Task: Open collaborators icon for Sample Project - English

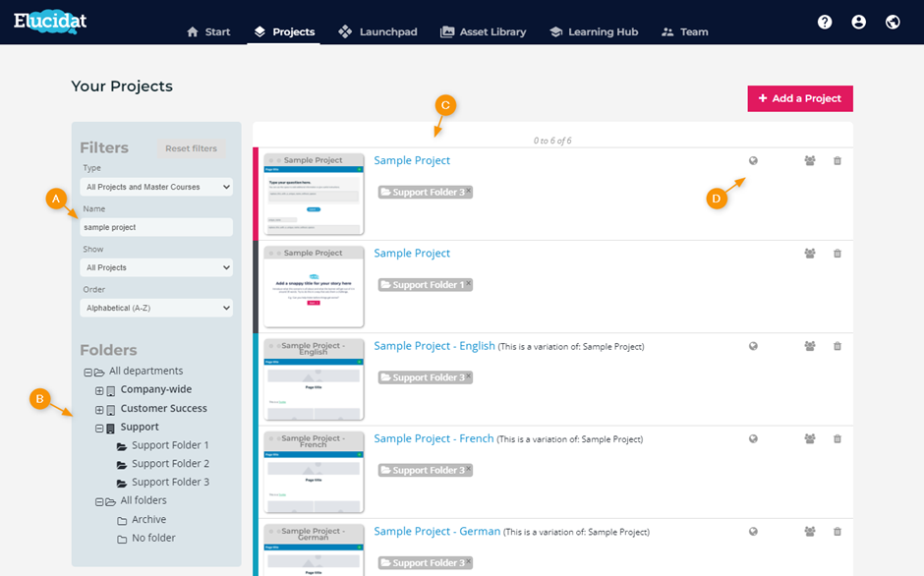Action: click(810, 346)
